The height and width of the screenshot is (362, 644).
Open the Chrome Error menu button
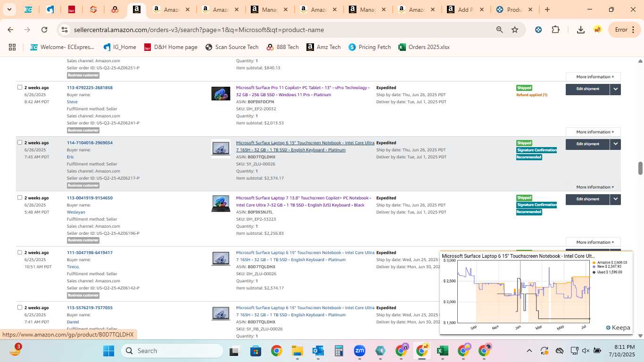coord(625,30)
